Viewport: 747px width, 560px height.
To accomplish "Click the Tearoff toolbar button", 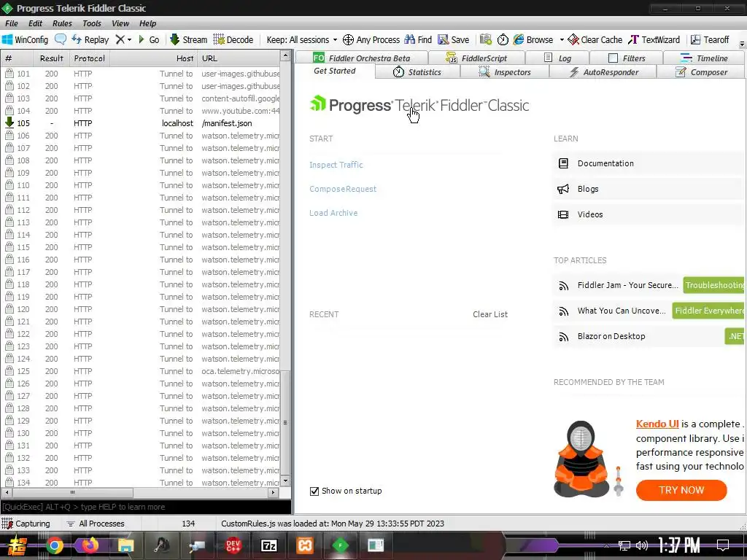I will pyautogui.click(x=710, y=39).
